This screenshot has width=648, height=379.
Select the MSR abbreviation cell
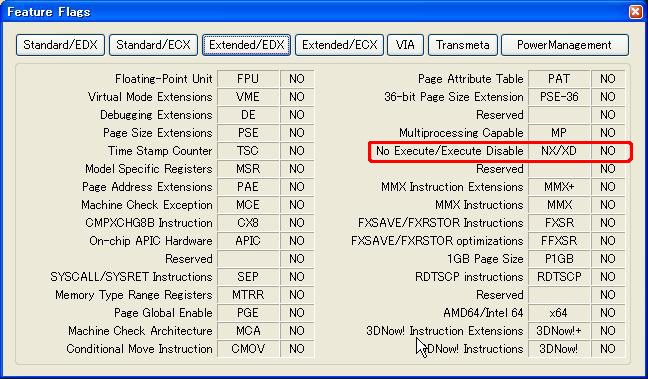248,169
